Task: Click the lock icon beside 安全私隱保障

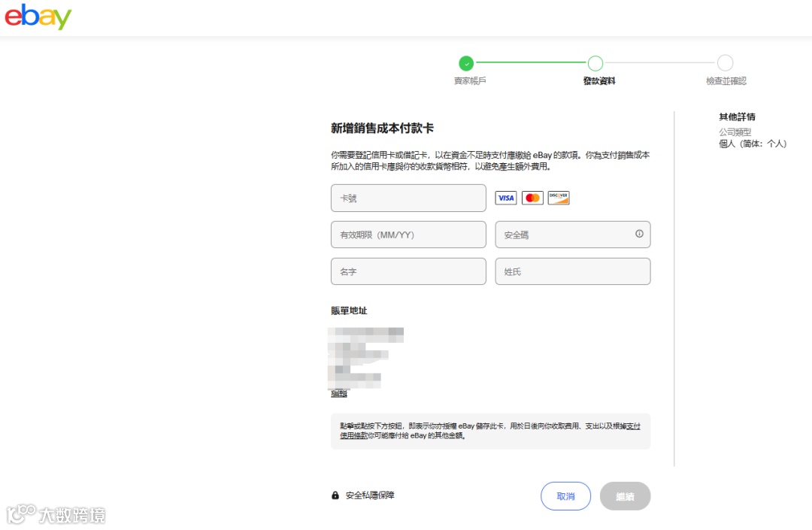Action: click(x=335, y=495)
